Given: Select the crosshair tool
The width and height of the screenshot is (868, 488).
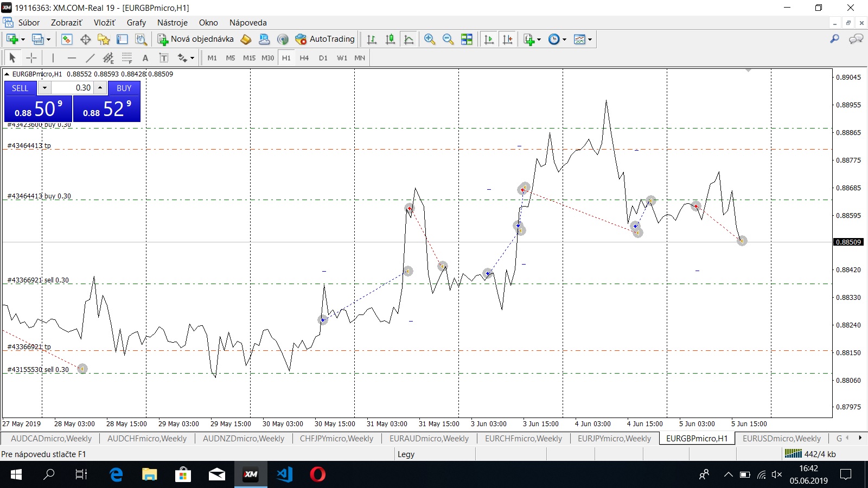Looking at the screenshot, I should pos(31,57).
